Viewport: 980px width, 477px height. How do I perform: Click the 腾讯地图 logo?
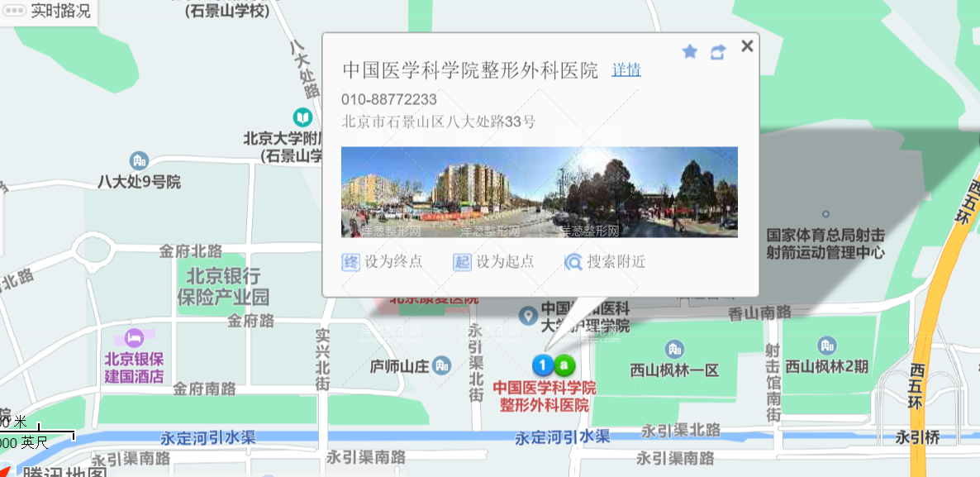[63, 470]
